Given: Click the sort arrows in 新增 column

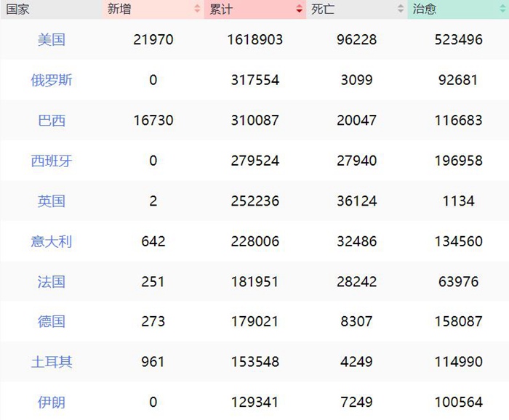Looking at the screenshot, I should [x=197, y=9].
